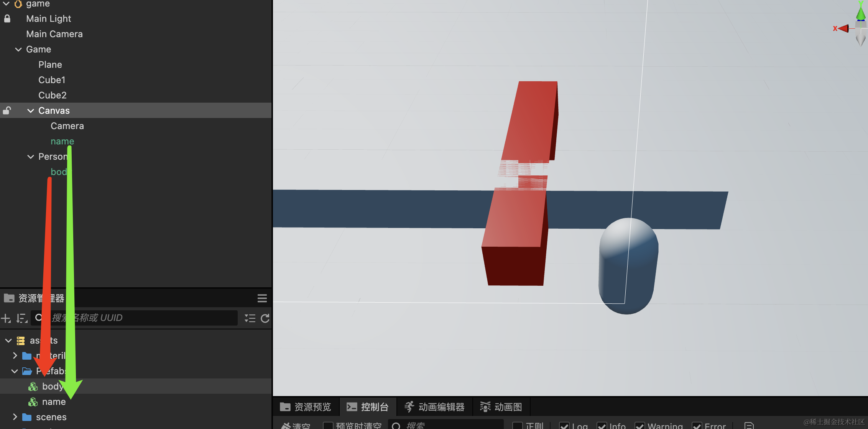The width and height of the screenshot is (868, 429).
Task: Open the assets panel hamburger menu
Action: click(x=262, y=298)
